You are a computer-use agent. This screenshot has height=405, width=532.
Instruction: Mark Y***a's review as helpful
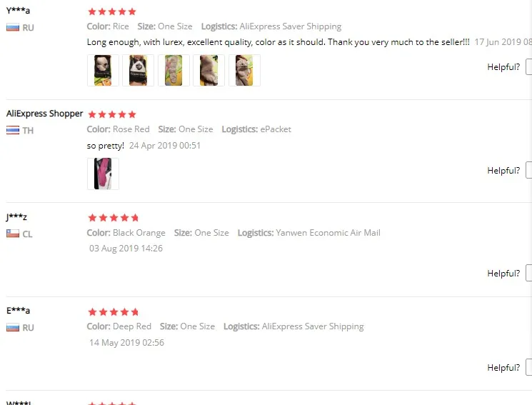(x=528, y=67)
